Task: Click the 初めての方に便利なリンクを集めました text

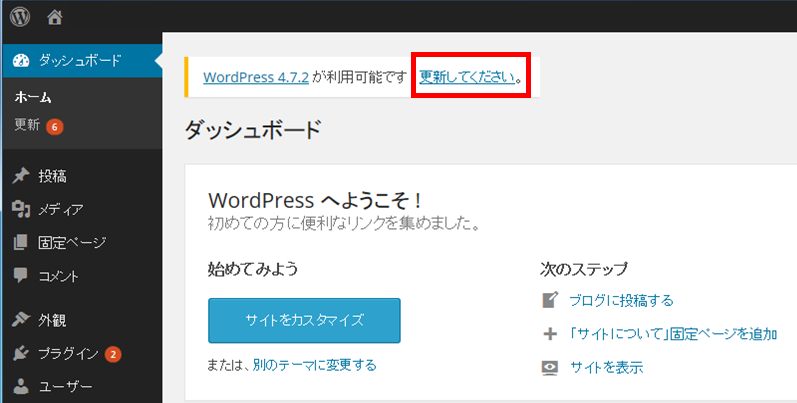Action: [344, 224]
